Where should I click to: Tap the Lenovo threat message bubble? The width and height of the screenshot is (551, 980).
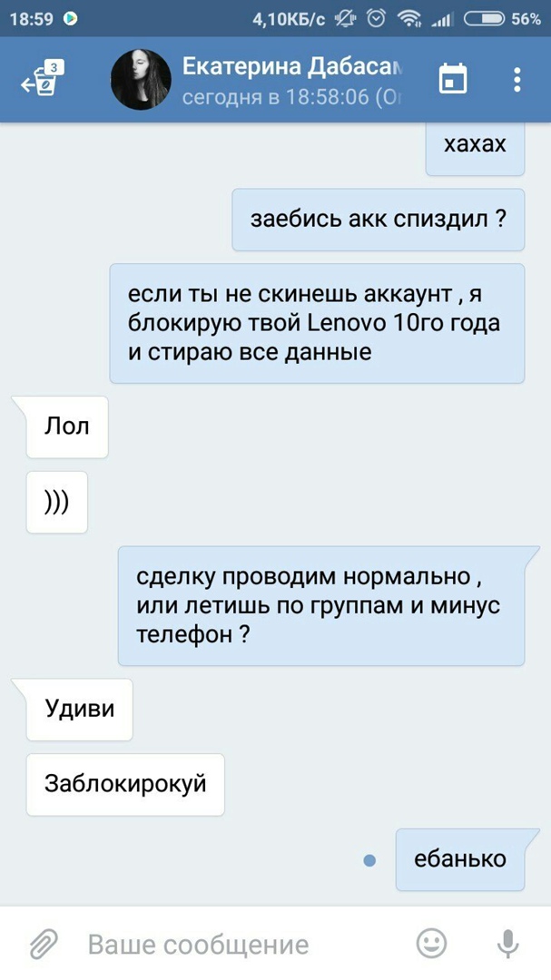pos(317,323)
